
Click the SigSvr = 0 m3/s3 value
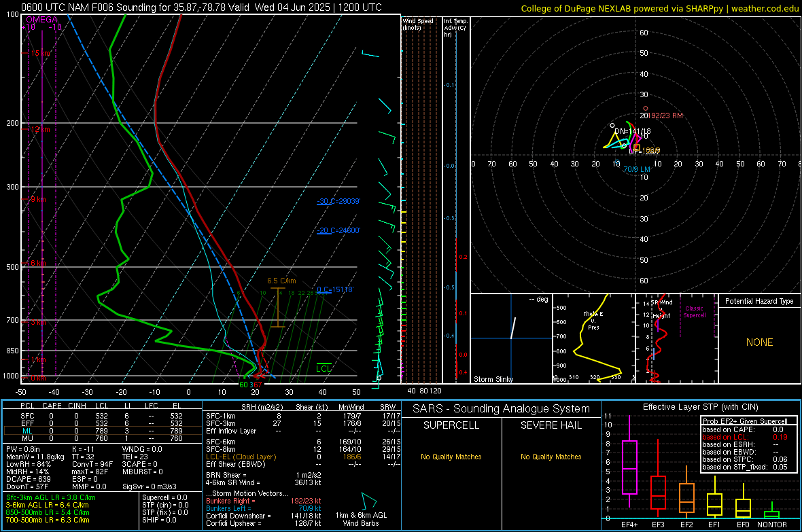150,486
